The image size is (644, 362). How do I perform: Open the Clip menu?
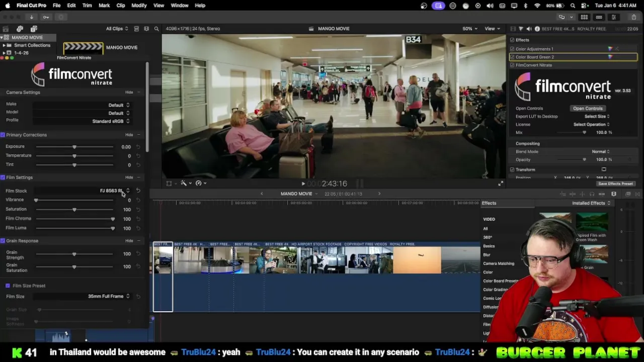click(x=121, y=6)
